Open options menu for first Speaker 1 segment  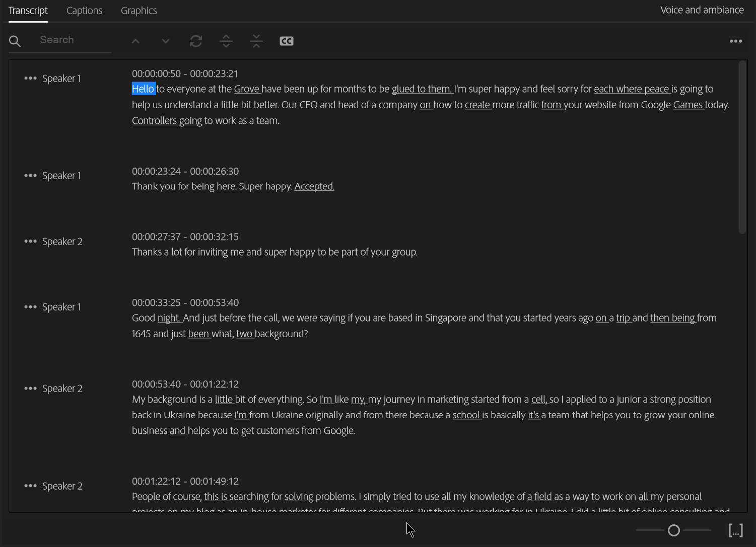click(30, 78)
